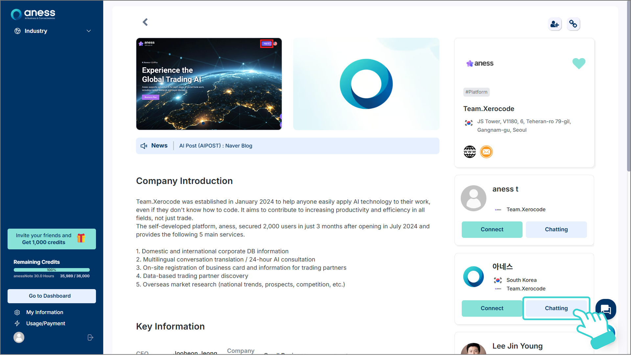Viewport: 631px width, 364px height.
Task: Copy the company page link icon
Action: coord(573,24)
